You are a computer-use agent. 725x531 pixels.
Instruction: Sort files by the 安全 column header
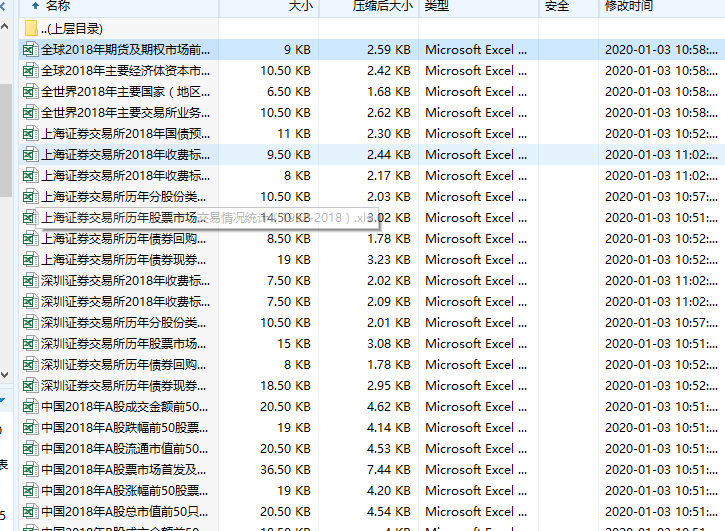pyautogui.click(x=569, y=6)
